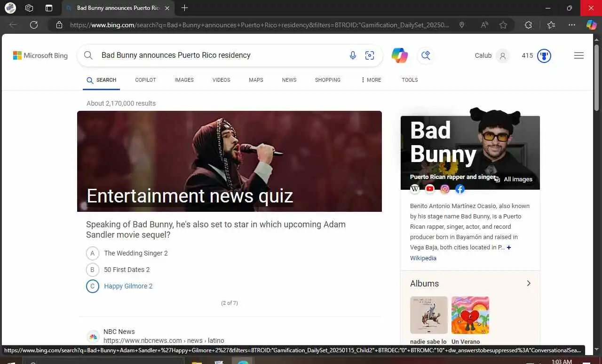Open TOOLS search filter options
This screenshot has width=602, height=364.
pos(410,80)
